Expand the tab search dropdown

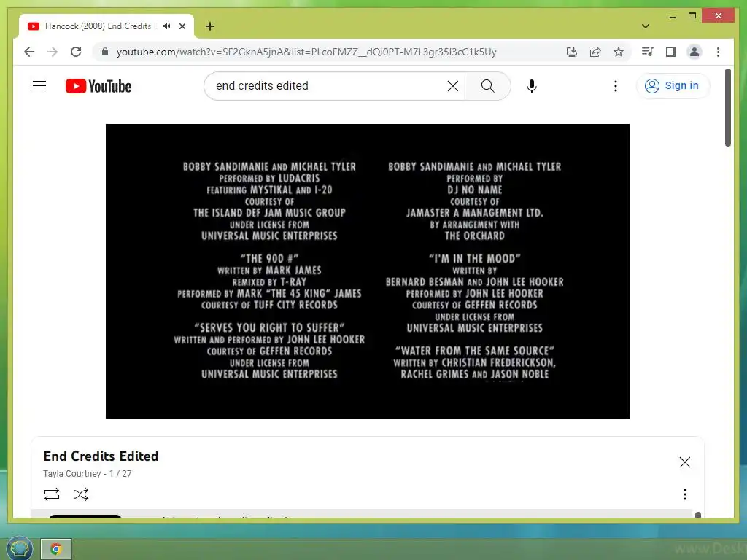[646, 26]
